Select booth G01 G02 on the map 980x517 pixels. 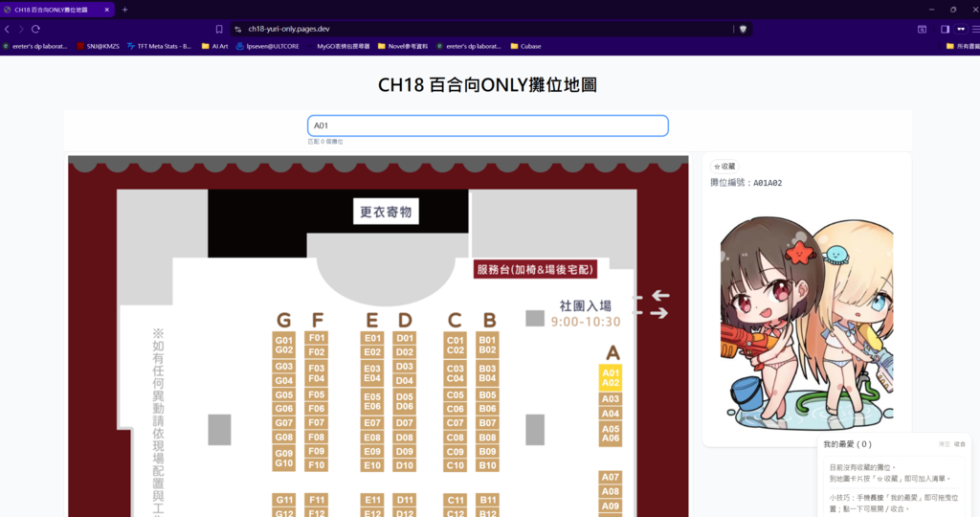point(283,346)
